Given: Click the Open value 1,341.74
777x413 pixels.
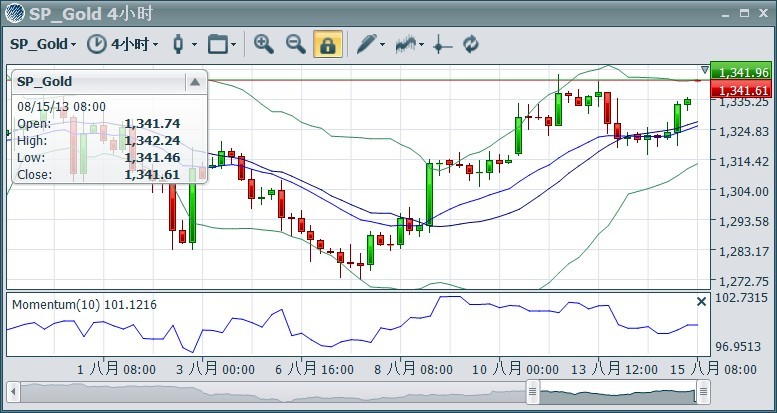Looking at the screenshot, I should tap(152, 123).
